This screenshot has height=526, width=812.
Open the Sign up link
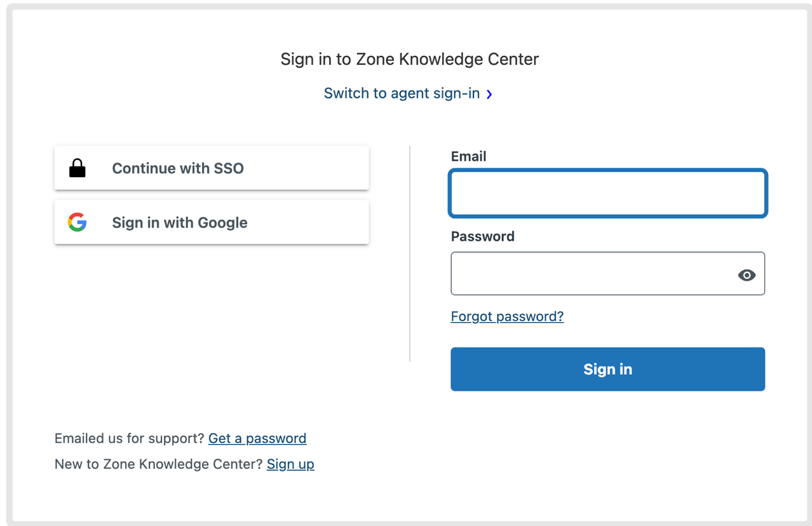(290, 464)
